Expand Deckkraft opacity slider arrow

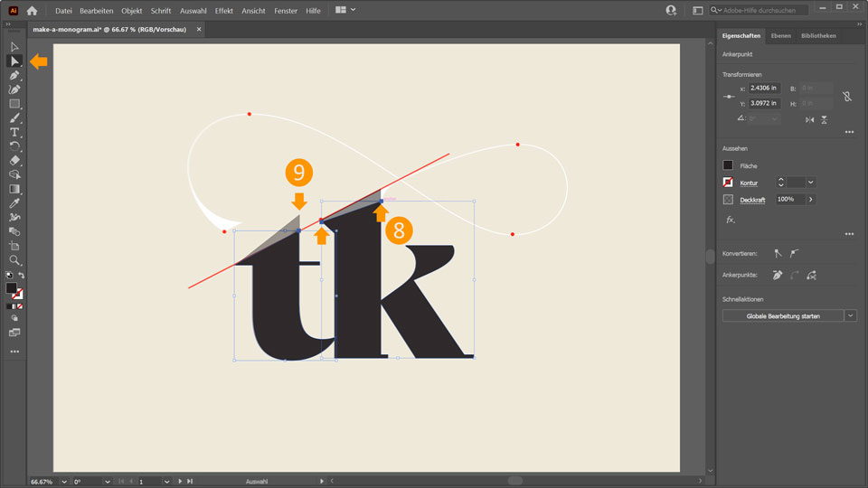(810, 199)
